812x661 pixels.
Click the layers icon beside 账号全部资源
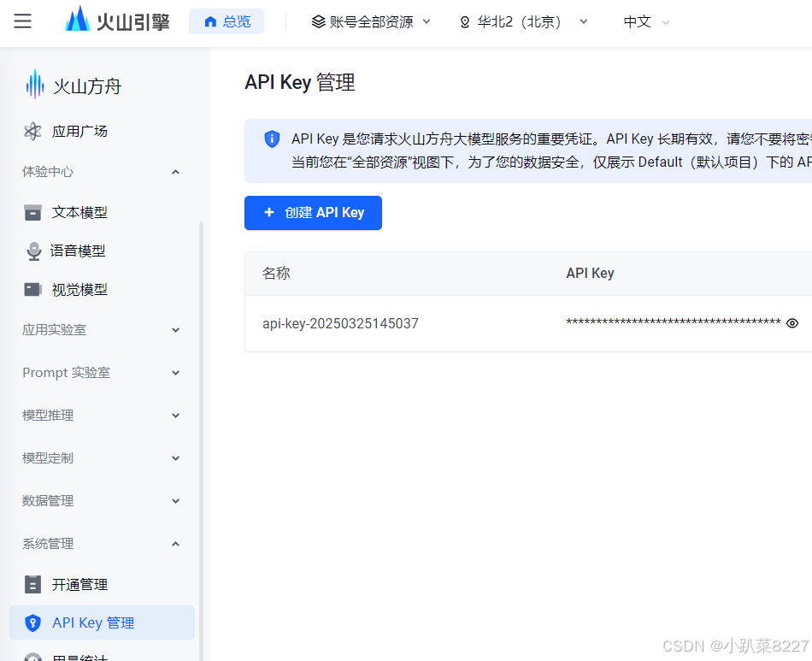(x=319, y=21)
